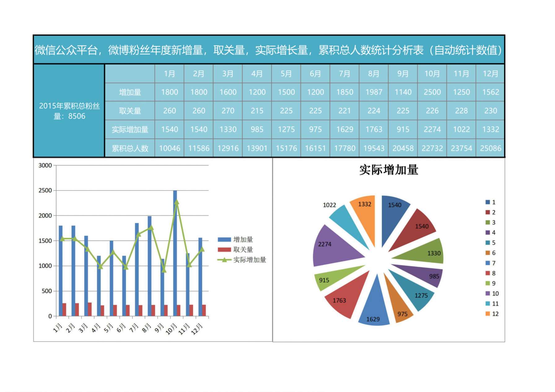Click pie legend entry 10
This screenshot has height=392, width=555.
(492, 294)
